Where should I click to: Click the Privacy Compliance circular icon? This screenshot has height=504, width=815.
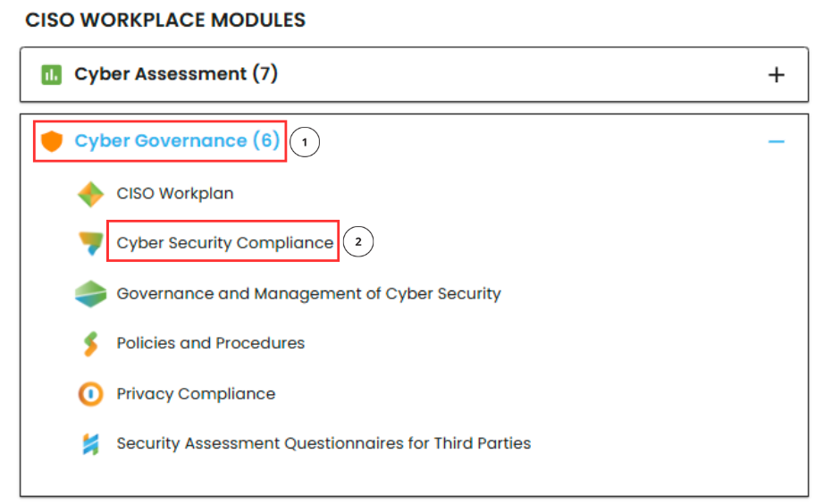[x=90, y=394]
